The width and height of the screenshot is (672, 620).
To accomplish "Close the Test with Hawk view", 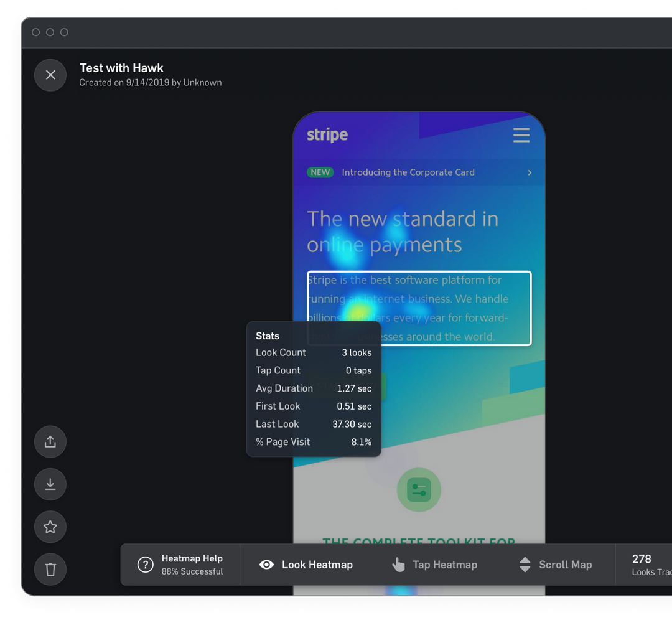I will (x=50, y=75).
